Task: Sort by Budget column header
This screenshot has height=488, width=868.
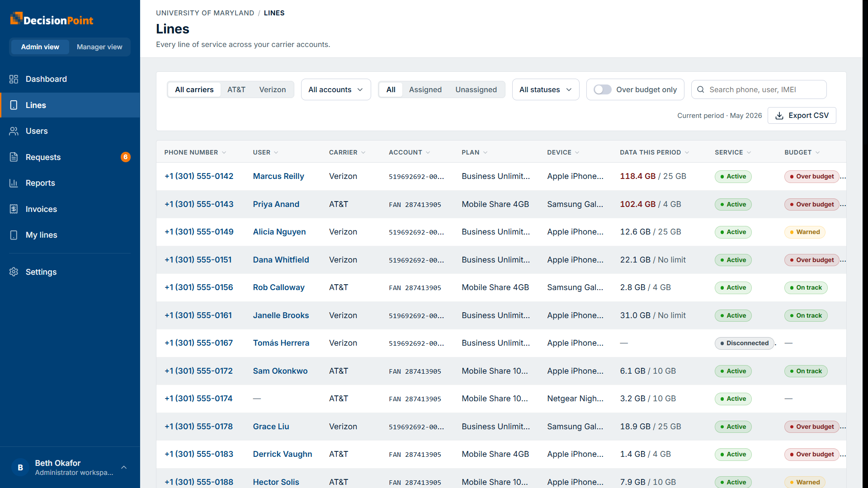Action: (x=802, y=152)
